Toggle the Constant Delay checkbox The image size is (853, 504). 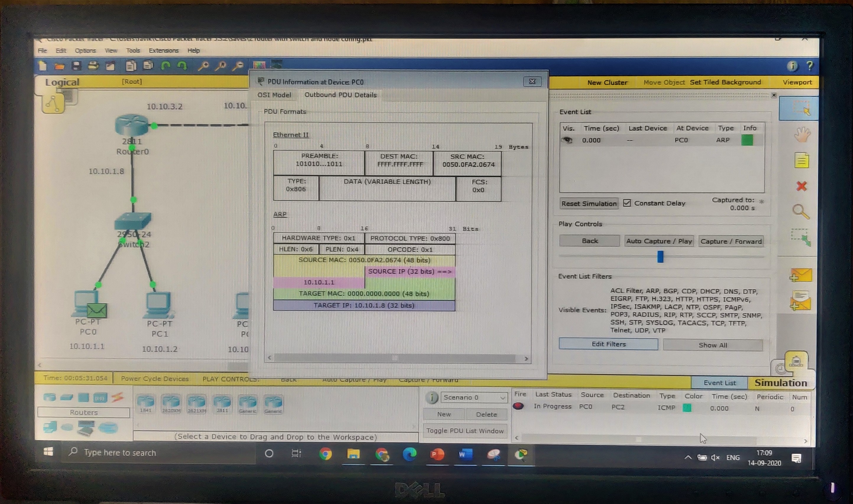coord(627,203)
